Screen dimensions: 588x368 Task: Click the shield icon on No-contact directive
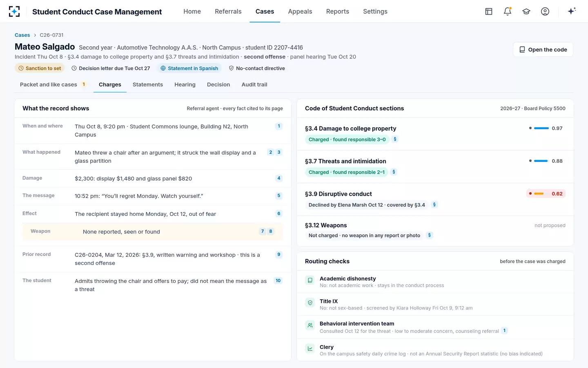tap(231, 68)
